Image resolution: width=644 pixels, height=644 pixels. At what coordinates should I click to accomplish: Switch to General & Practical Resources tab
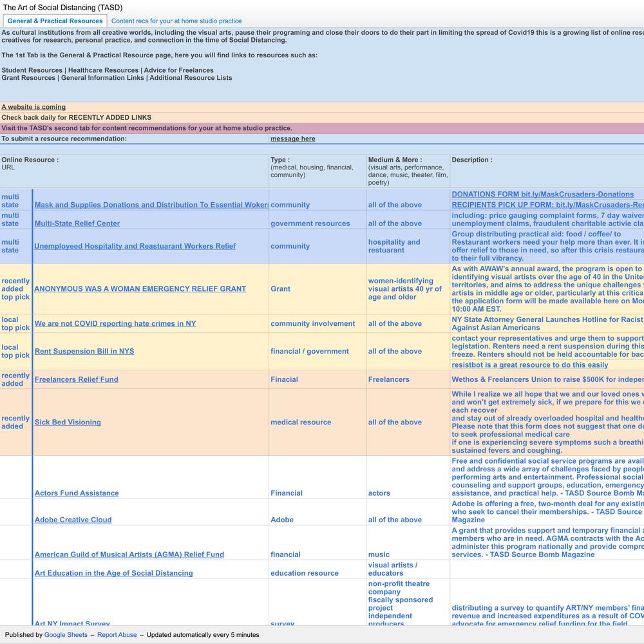click(x=55, y=21)
